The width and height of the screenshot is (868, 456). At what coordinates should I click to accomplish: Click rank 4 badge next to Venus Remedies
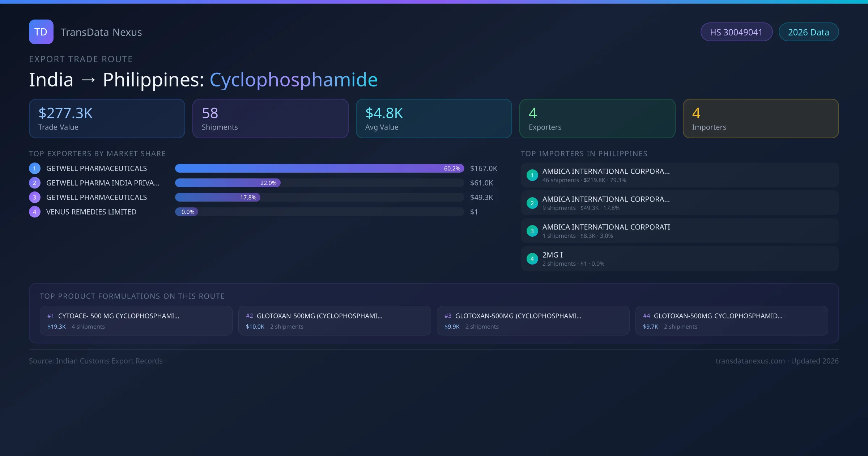click(x=35, y=212)
